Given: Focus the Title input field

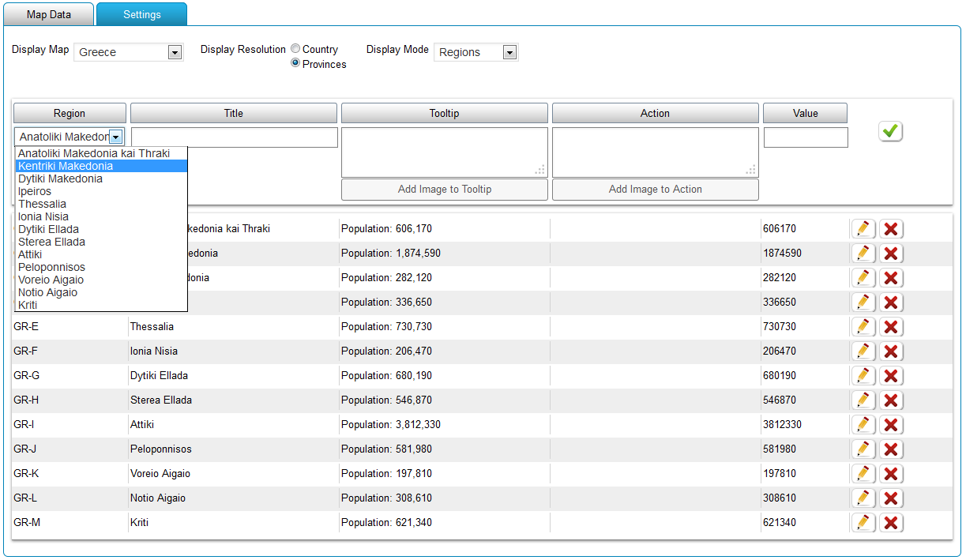Looking at the screenshot, I should coord(235,137).
